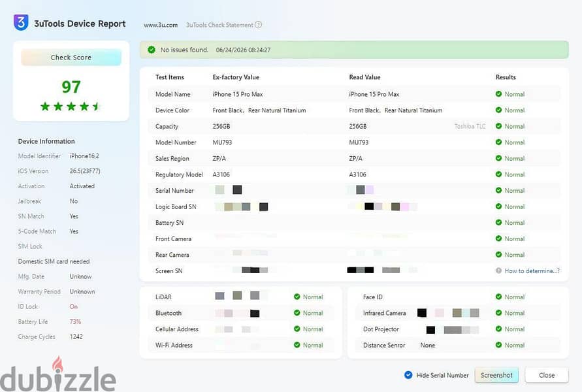Click the Toshiba TLC label in Capacity row

pos(470,126)
